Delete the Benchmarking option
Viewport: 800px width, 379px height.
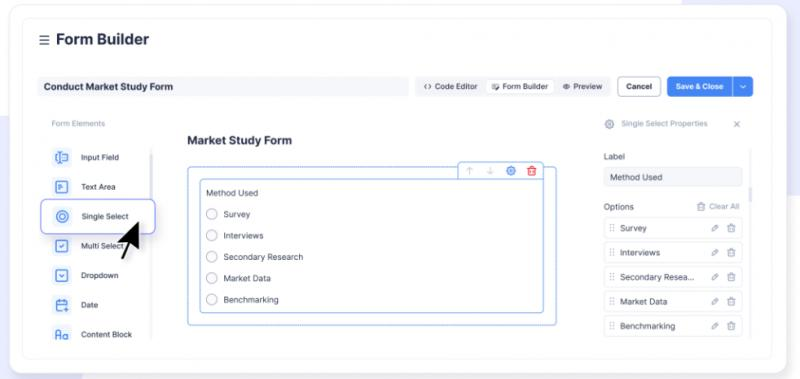[x=731, y=326]
